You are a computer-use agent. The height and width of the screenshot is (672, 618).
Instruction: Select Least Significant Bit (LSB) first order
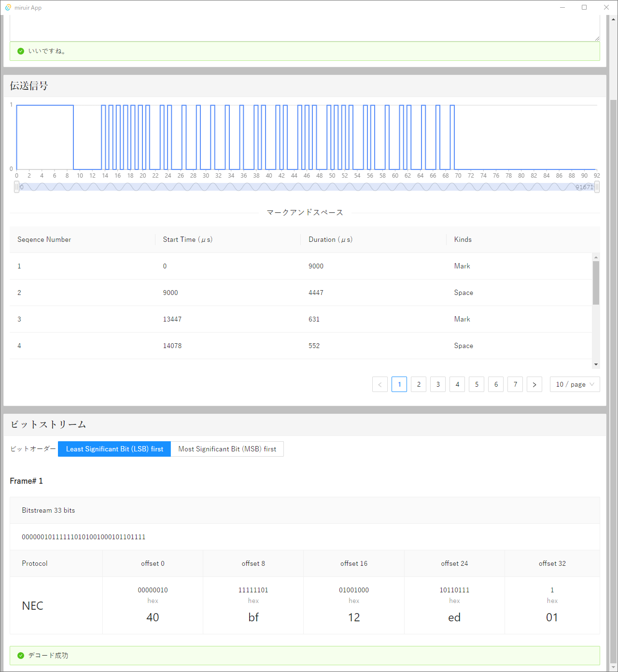click(114, 449)
